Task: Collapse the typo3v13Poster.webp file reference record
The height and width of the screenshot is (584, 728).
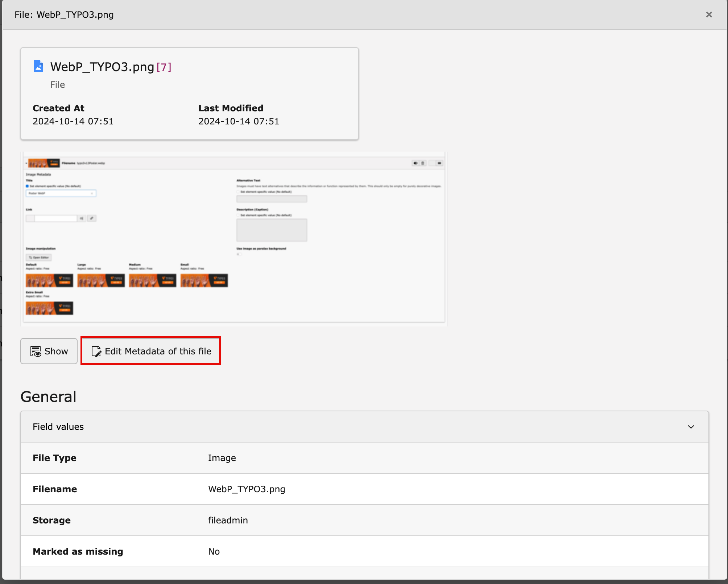Action: (26, 163)
